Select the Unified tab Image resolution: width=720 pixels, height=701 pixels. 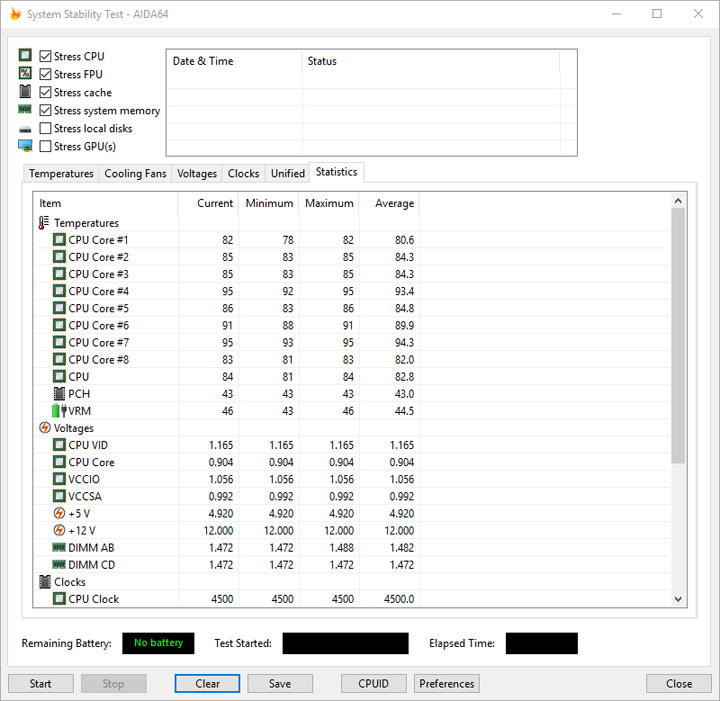click(x=288, y=174)
